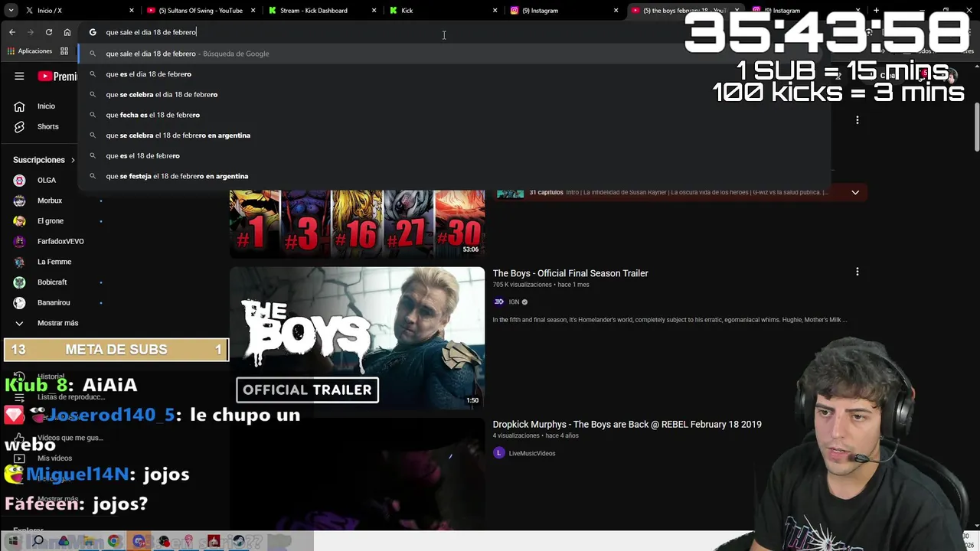The image size is (980, 551).
Task: Open the IGN channel name link
Action: click(x=514, y=302)
